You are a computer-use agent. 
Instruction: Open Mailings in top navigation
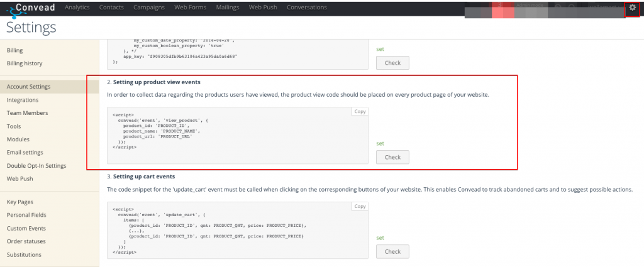228,8
